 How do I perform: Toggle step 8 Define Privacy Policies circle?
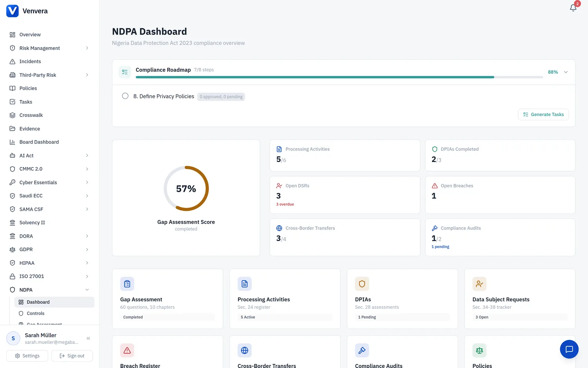[125, 96]
